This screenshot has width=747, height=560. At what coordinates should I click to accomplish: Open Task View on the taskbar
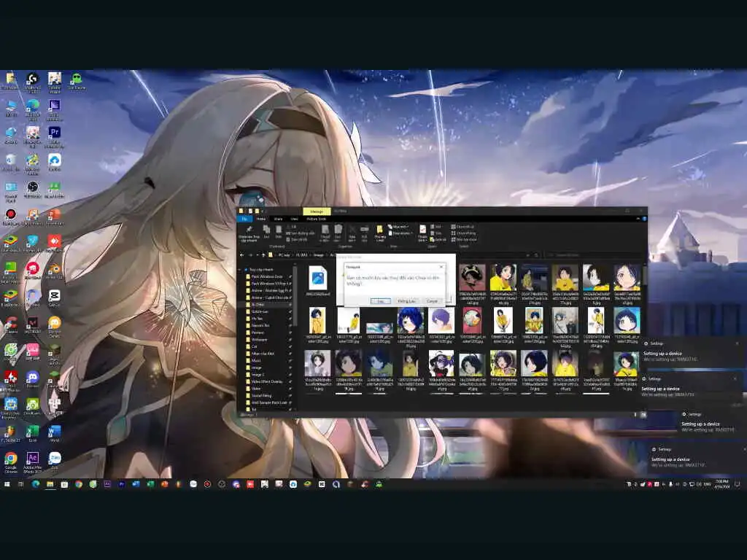pyautogui.click(x=21, y=484)
